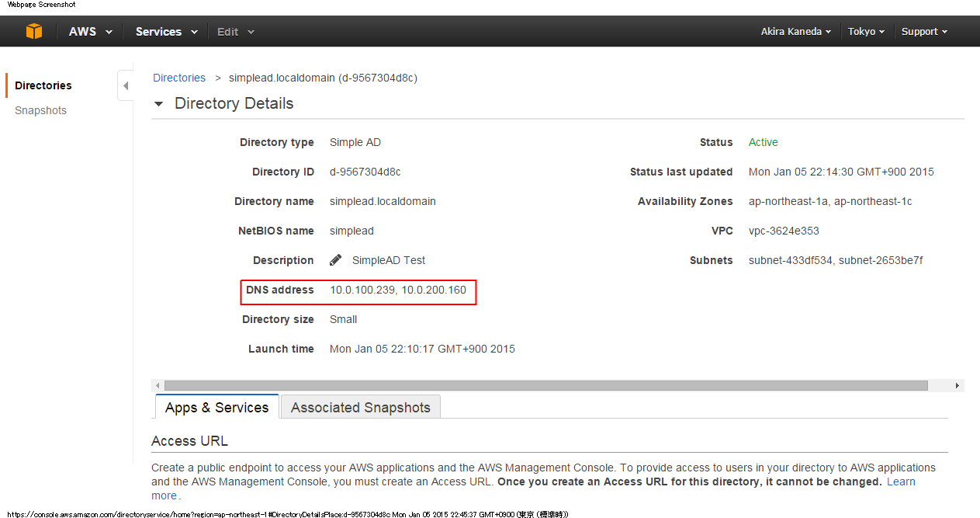Click the pencil icon beside Description
This screenshot has height=518, width=980.
pos(335,260)
